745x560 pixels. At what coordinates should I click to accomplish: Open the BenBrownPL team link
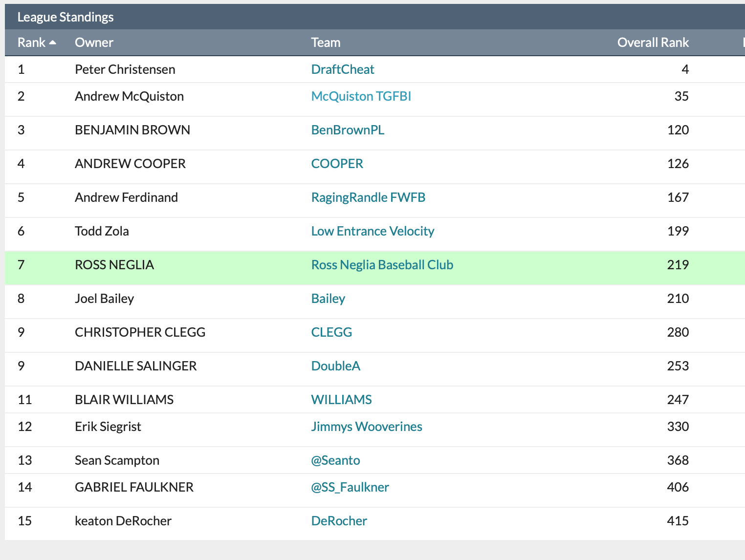[x=348, y=130]
